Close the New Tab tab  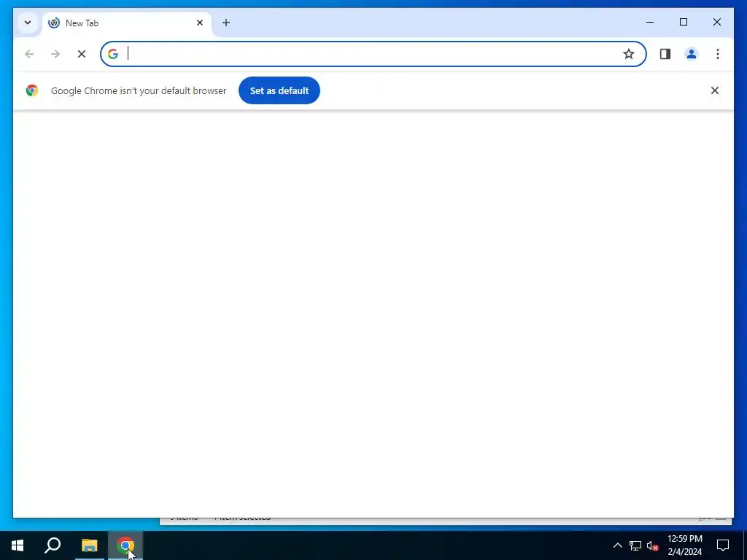point(200,23)
